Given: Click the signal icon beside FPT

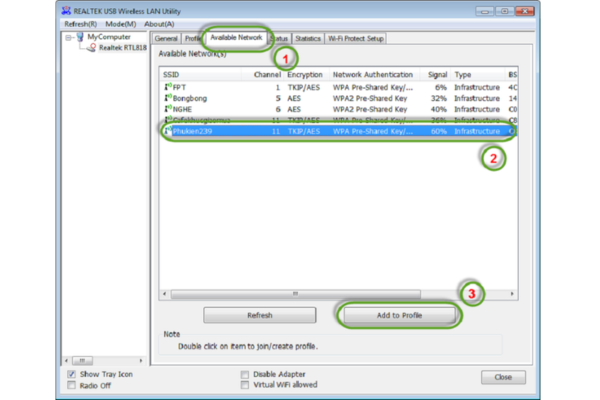Looking at the screenshot, I should tap(168, 87).
